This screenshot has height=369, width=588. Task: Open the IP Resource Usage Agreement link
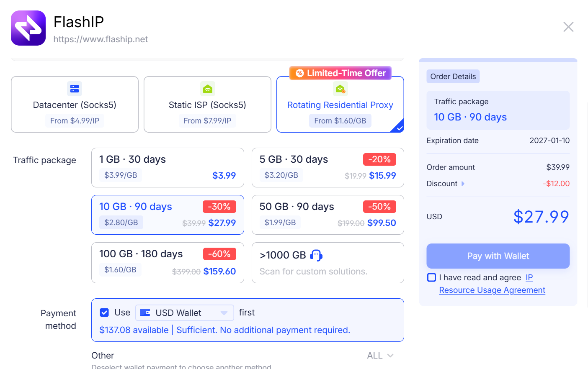click(x=492, y=290)
